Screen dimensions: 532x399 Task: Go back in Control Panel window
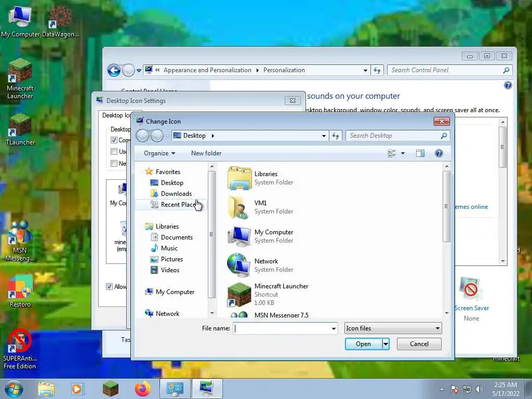click(x=114, y=70)
